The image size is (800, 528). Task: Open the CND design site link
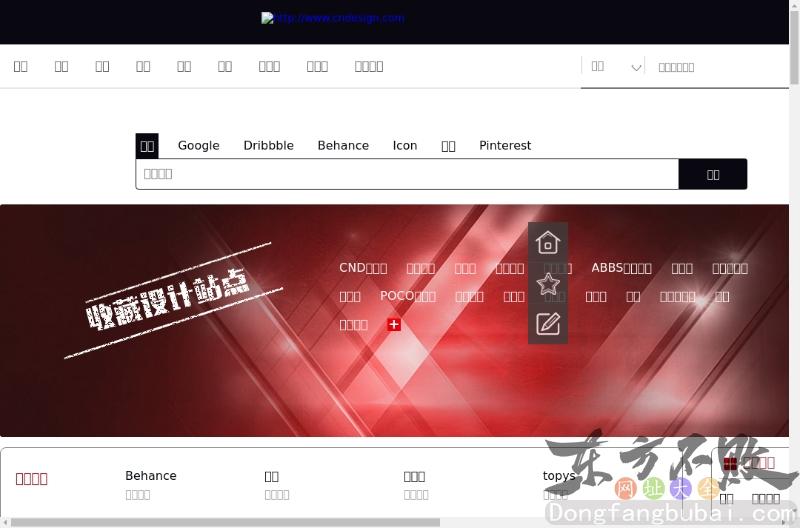click(363, 268)
